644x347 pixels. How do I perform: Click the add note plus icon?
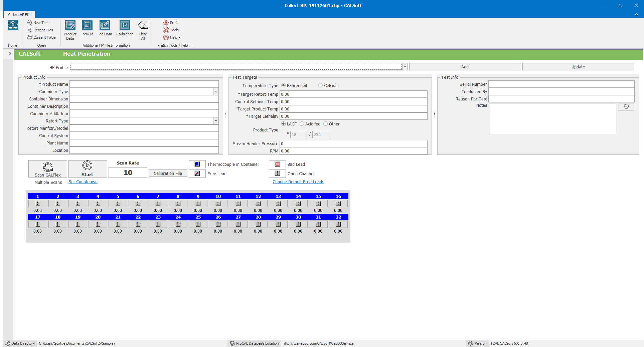point(626,106)
